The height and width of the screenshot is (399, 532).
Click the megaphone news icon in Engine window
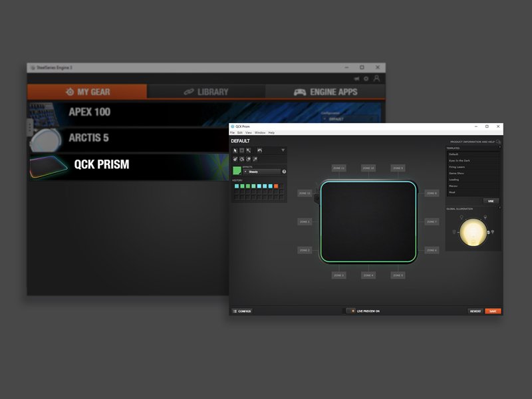point(356,78)
